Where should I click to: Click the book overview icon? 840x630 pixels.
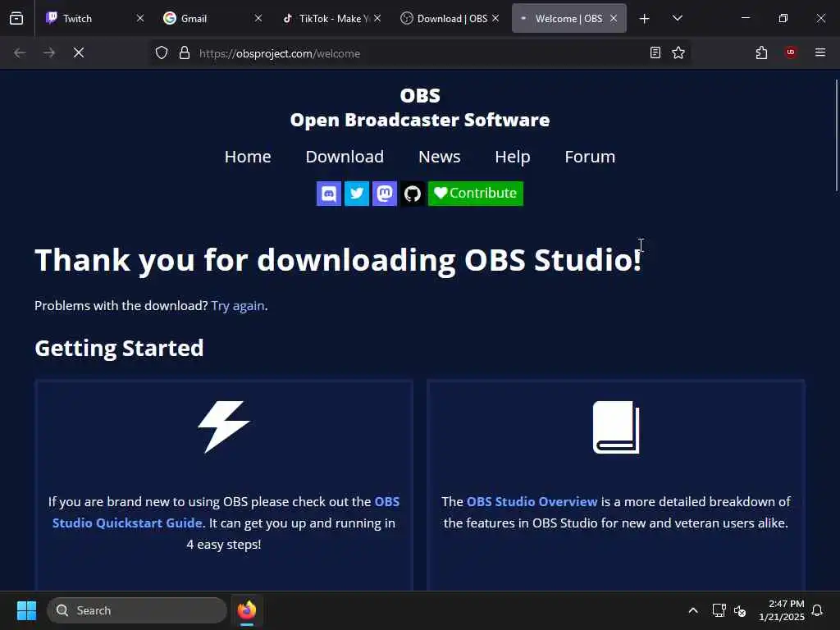click(616, 427)
